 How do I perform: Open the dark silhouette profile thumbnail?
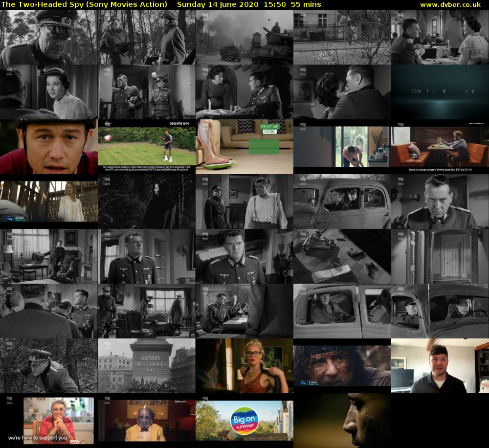[x=342, y=421]
